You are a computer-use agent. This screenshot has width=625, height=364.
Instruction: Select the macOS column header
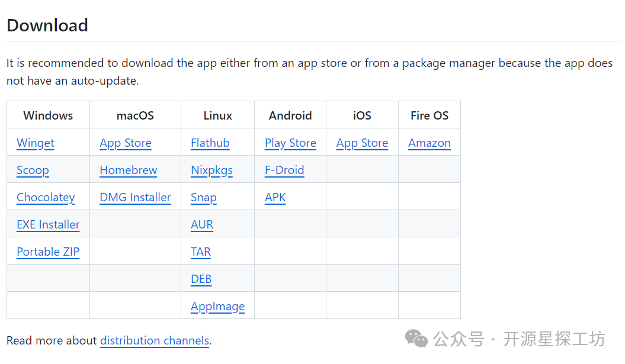pos(135,115)
